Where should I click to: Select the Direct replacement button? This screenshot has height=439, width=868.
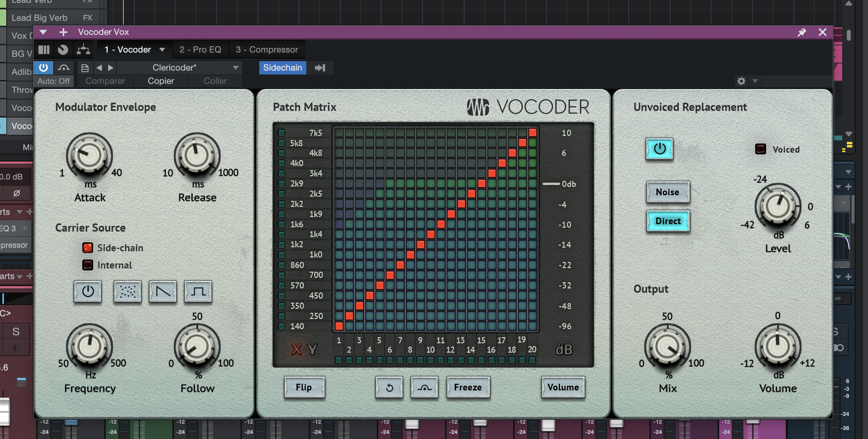668,221
